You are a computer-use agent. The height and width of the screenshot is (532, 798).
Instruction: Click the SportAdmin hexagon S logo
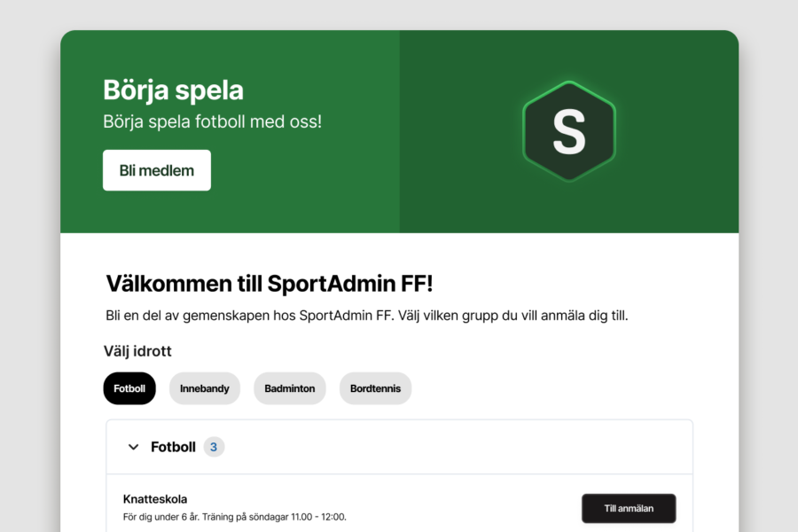pyautogui.click(x=568, y=131)
